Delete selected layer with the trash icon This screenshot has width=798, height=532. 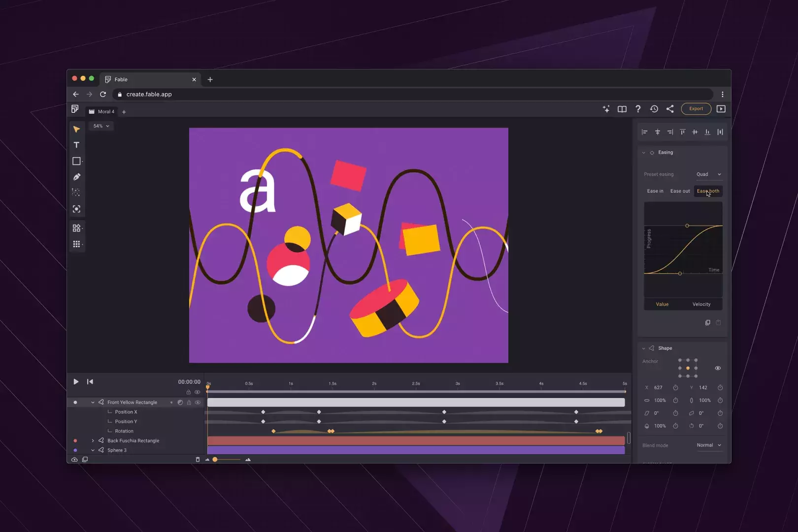click(198, 459)
